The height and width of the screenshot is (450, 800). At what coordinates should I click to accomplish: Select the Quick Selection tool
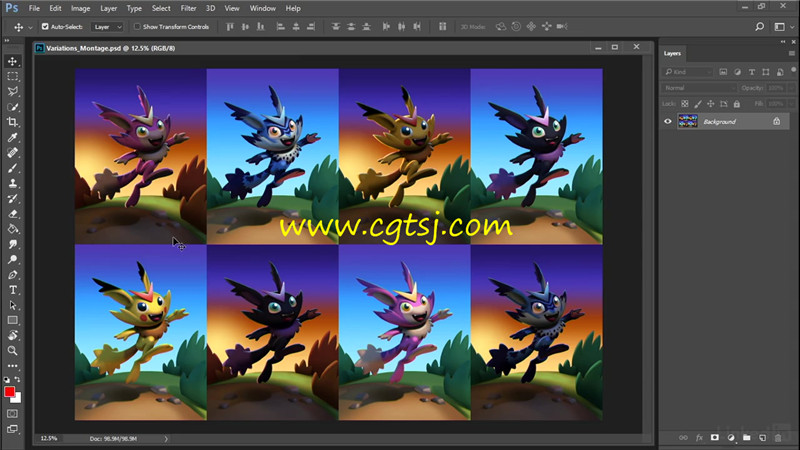coord(12,107)
